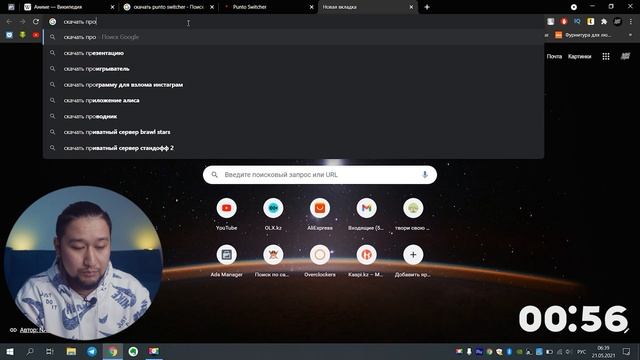
Task: Pick suggestion приватный сервер стандофф 2
Action: coord(293,148)
